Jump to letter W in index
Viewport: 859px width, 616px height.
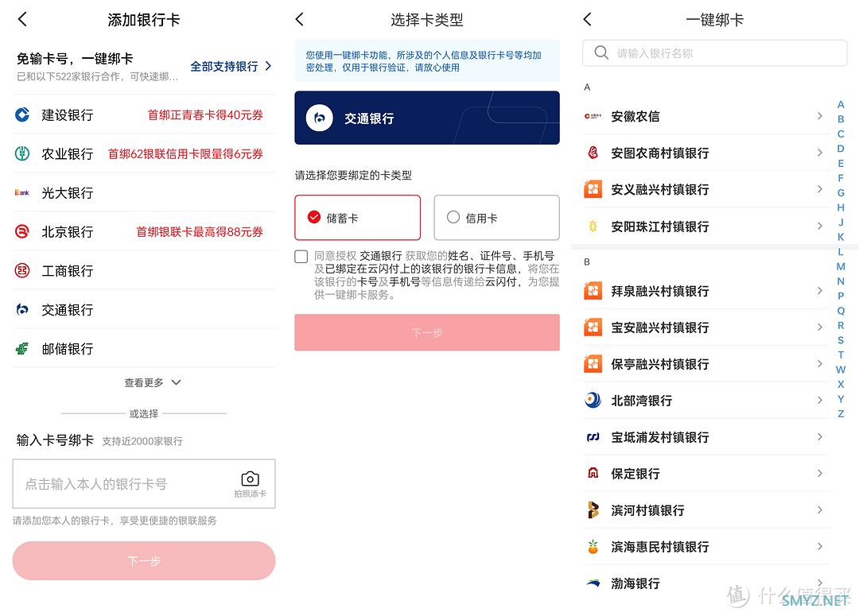841,370
